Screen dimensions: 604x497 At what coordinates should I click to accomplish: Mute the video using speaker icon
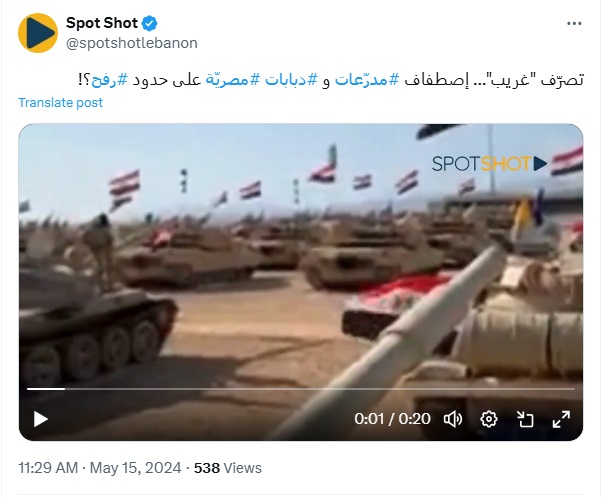point(453,419)
